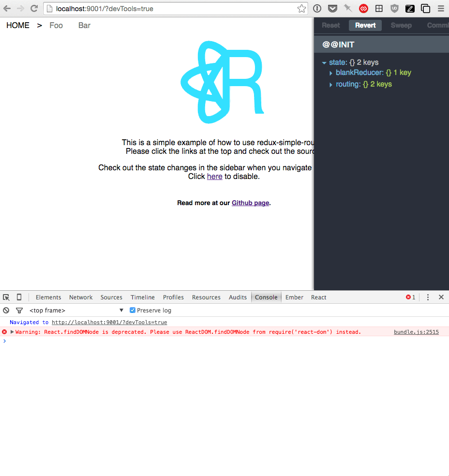The height and width of the screenshot is (476, 449).
Task: Activate DevTools inspect element tool
Action: click(x=6, y=297)
